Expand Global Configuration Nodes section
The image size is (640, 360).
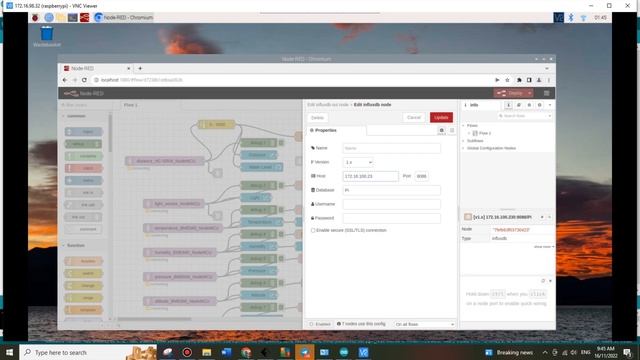tap(464, 148)
